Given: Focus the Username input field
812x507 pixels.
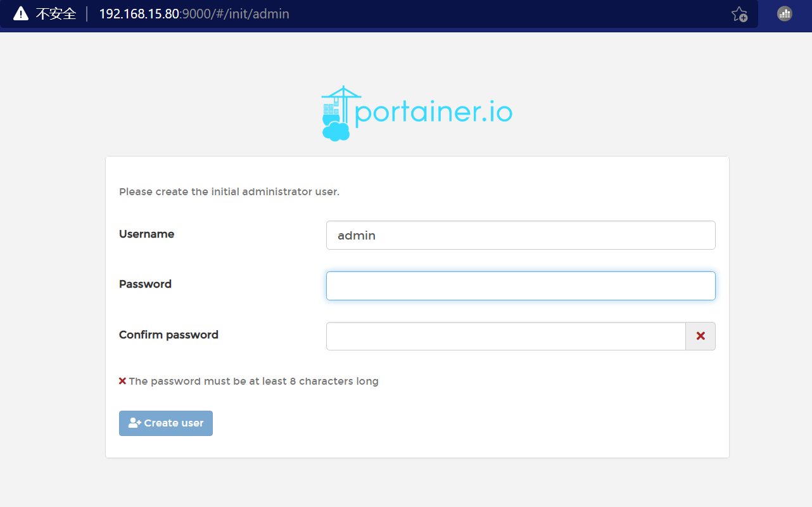Looking at the screenshot, I should click(x=521, y=235).
